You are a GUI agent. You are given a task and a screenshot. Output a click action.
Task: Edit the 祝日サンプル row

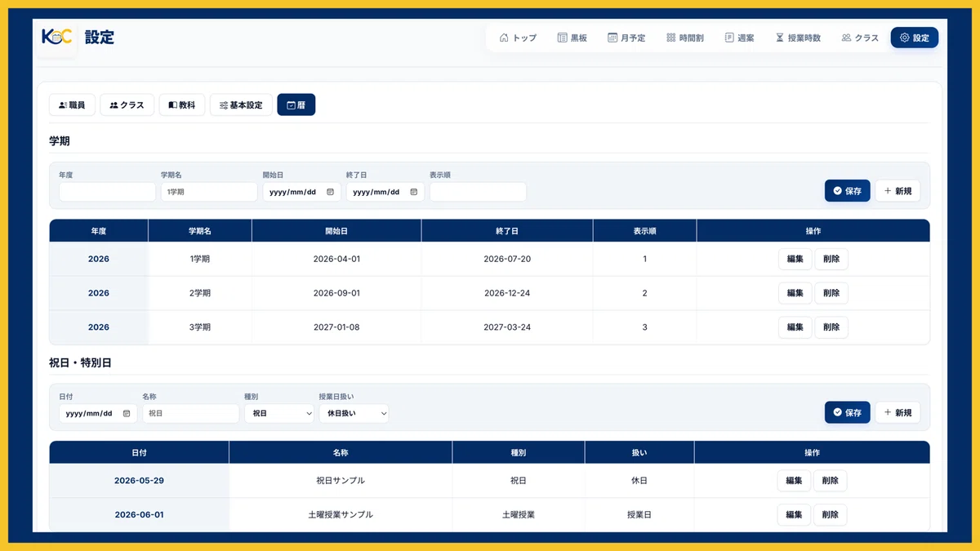point(794,481)
